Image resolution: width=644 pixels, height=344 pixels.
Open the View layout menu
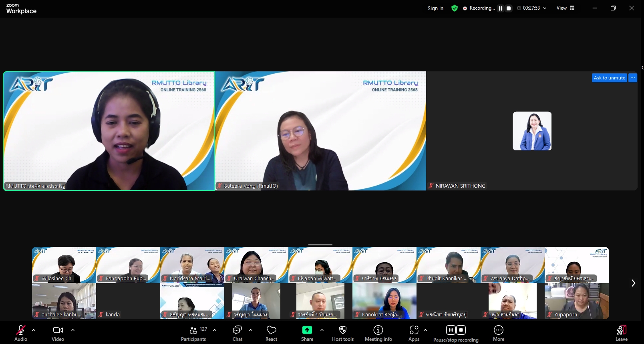[566, 8]
